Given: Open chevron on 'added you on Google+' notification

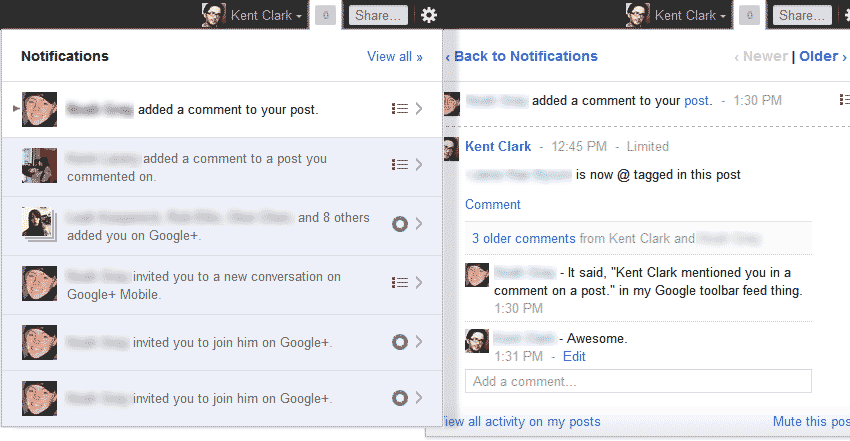Looking at the screenshot, I should (x=419, y=224).
